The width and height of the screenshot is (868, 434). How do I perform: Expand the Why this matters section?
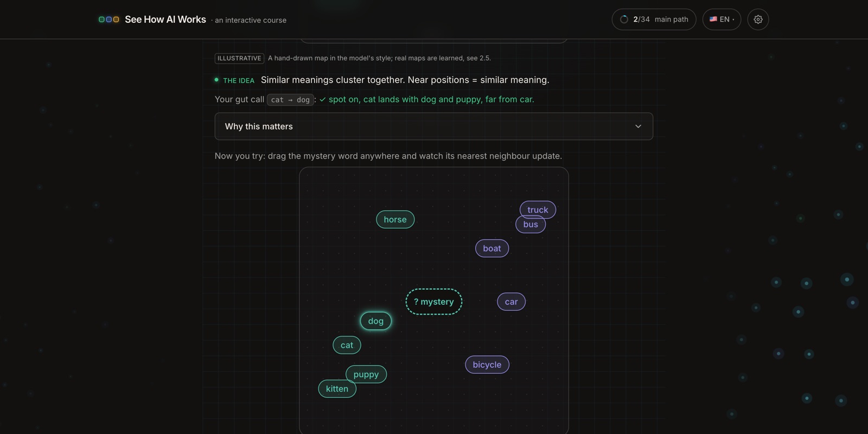click(434, 126)
